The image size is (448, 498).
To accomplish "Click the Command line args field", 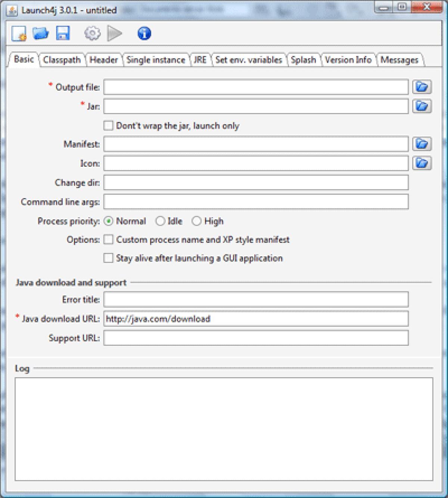I will (256, 202).
